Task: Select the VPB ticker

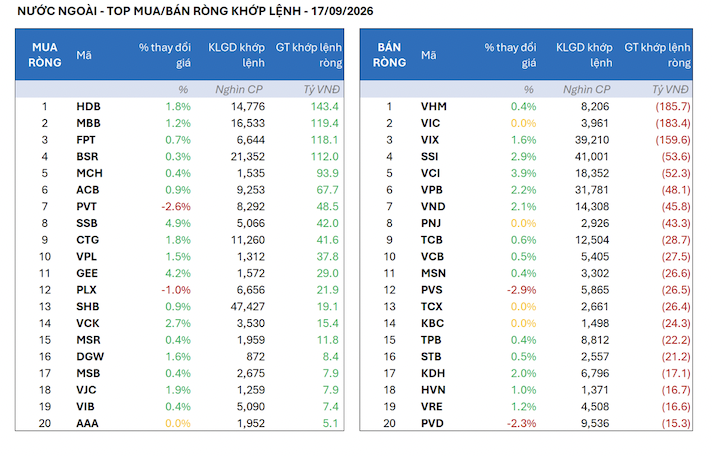Action: tap(431, 190)
